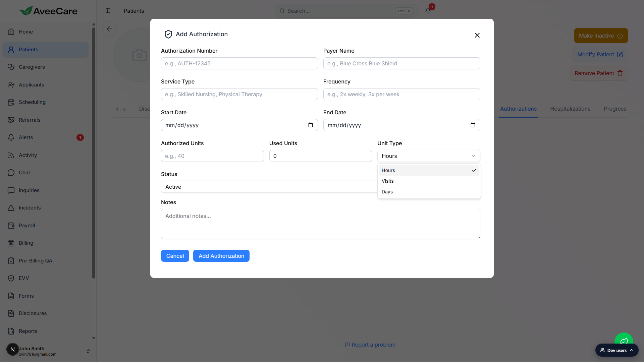Focus the Payer Name field
The height and width of the screenshot is (362, 644).
point(401,63)
